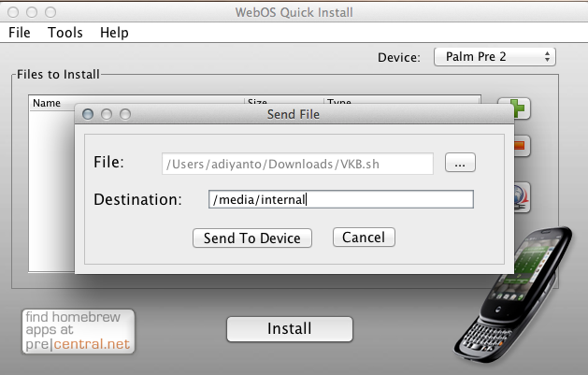Close the WebOS Quick Install window
The width and height of the screenshot is (588, 375).
pyautogui.click(x=11, y=11)
